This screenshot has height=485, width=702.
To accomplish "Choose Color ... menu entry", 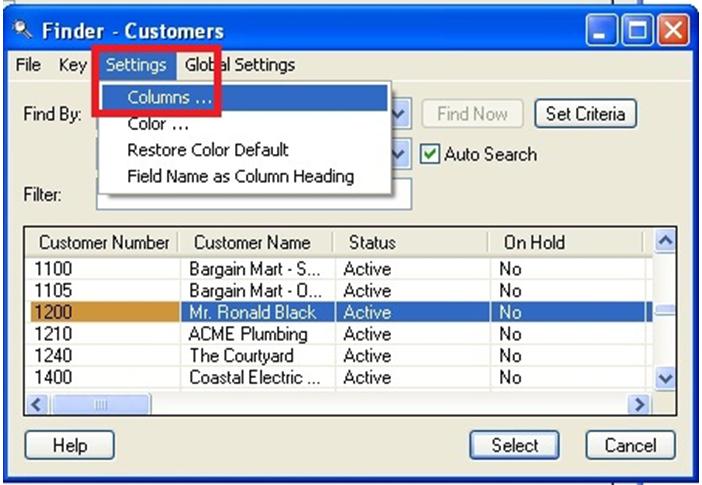I will [x=244, y=124].
